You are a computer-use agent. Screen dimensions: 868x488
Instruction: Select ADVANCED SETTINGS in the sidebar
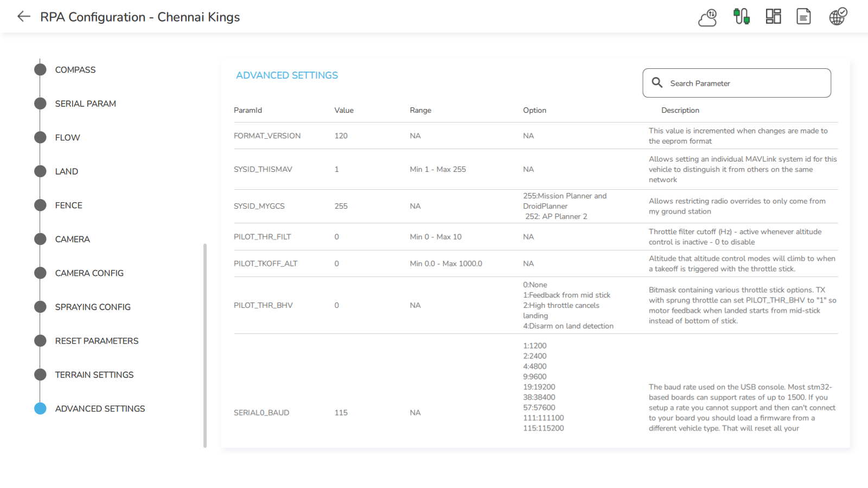(x=100, y=409)
